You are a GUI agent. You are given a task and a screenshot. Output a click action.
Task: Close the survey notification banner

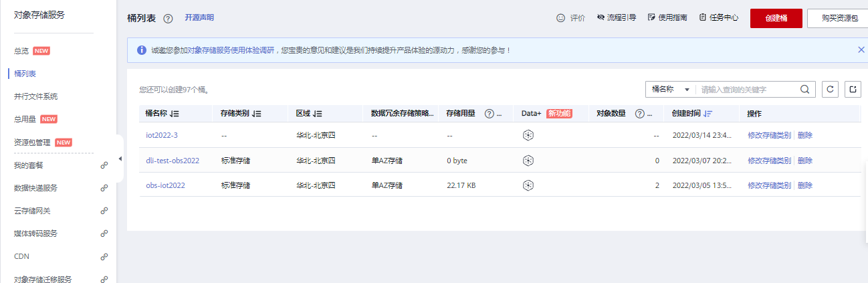[x=861, y=50]
